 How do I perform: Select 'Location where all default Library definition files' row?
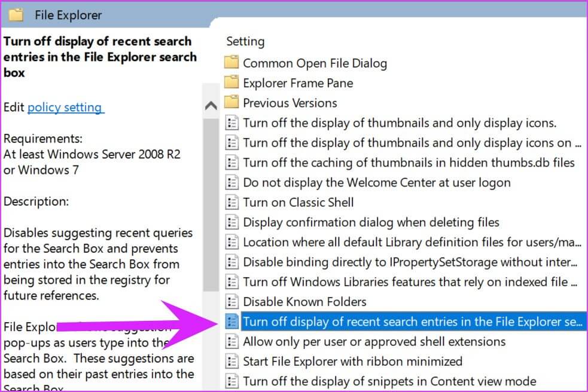412,242
